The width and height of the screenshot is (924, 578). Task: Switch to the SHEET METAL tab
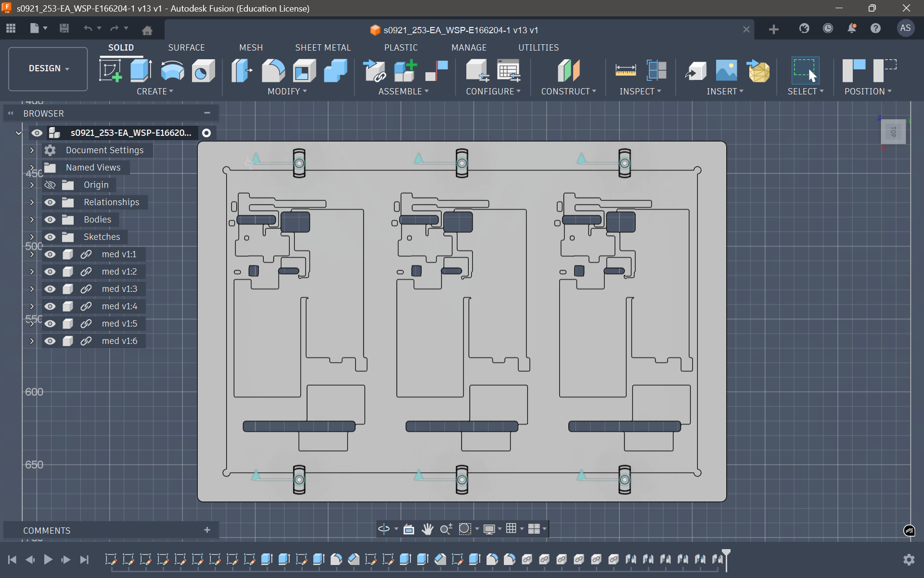point(322,48)
